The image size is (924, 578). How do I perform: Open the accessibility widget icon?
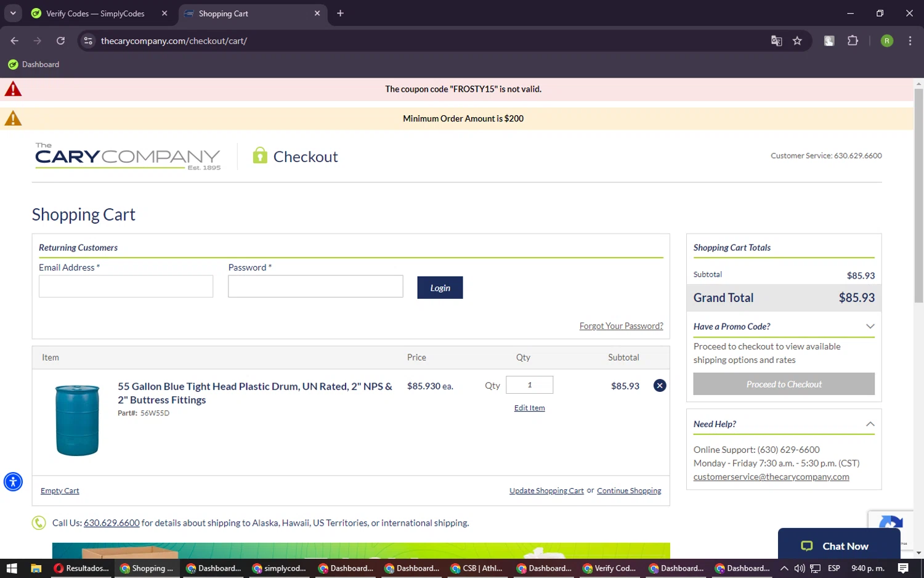(13, 482)
